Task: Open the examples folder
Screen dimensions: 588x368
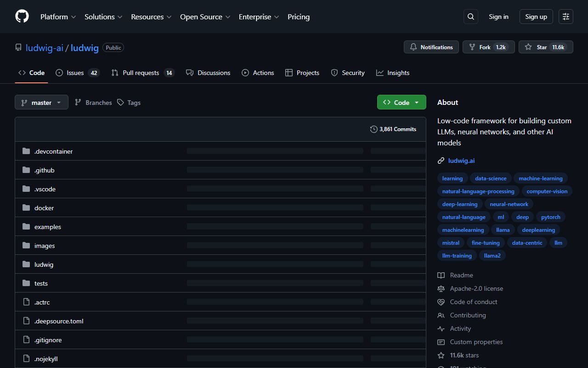Action: 48,227
